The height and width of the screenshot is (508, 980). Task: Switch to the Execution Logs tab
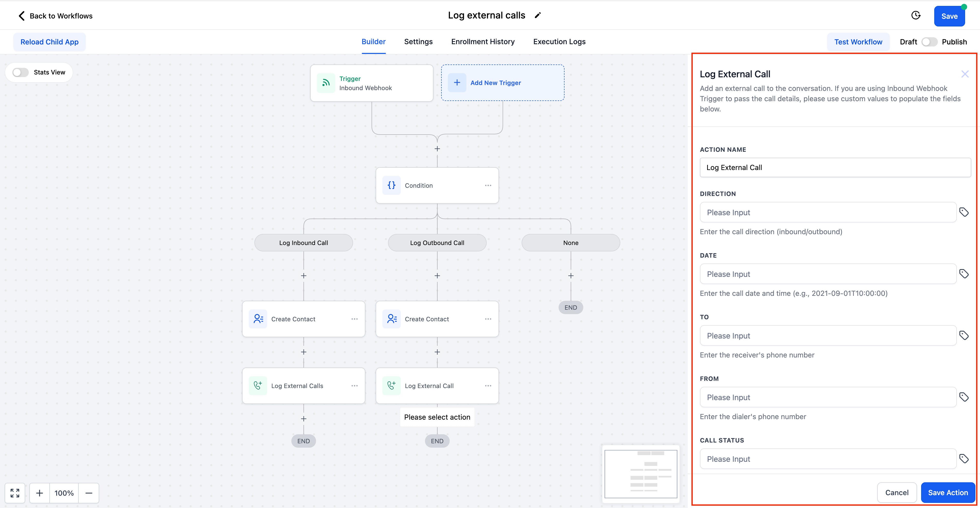pyautogui.click(x=559, y=42)
